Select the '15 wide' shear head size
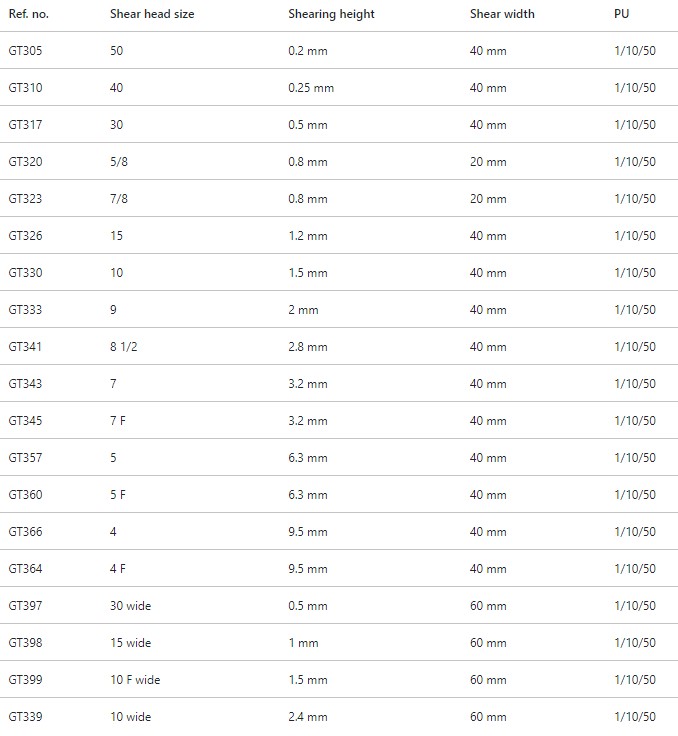The image size is (678, 736). point(130,643)
